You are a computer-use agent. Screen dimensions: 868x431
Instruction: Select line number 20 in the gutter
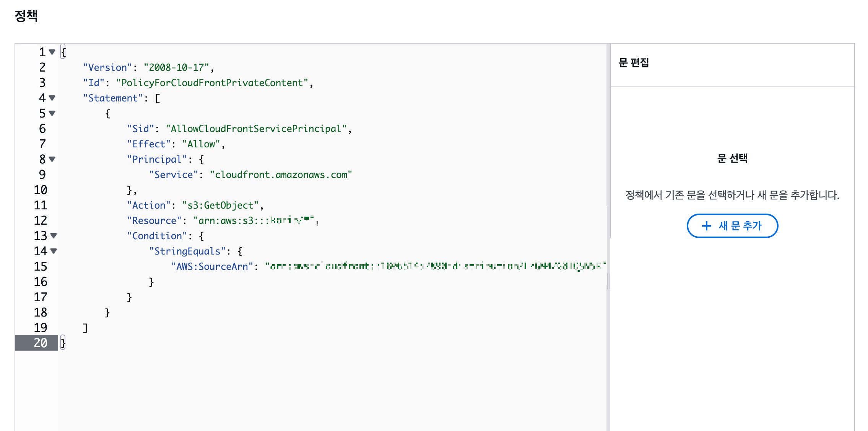click(x=40, y=343)
